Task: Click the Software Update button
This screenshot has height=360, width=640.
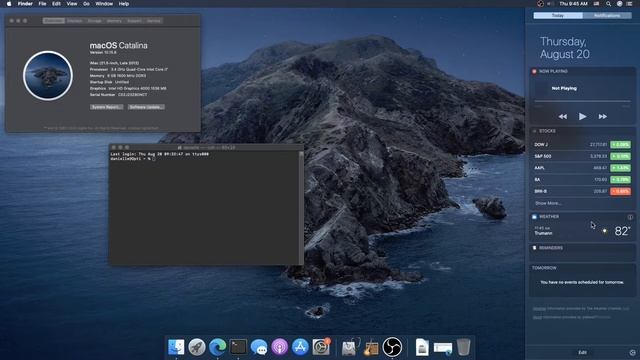Action: (x=146, y=107)
